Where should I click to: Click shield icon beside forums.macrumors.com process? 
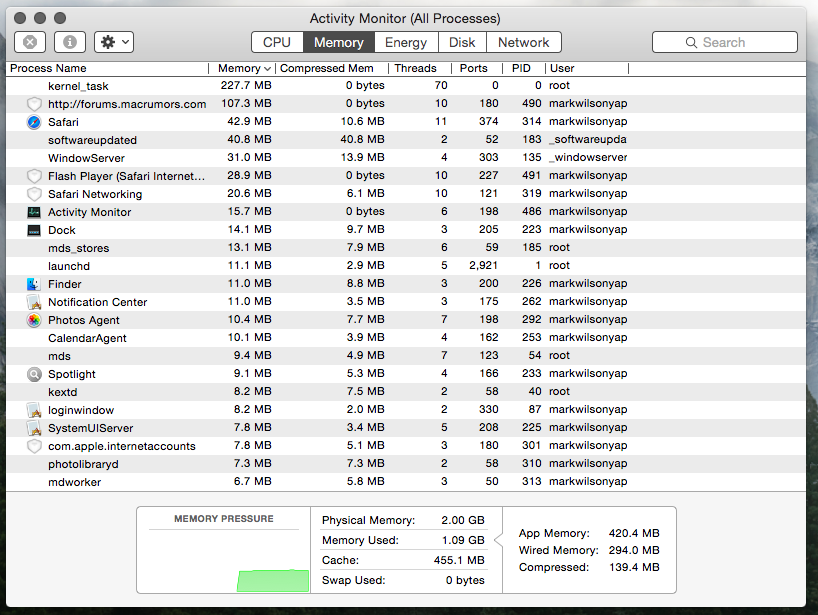34,104
